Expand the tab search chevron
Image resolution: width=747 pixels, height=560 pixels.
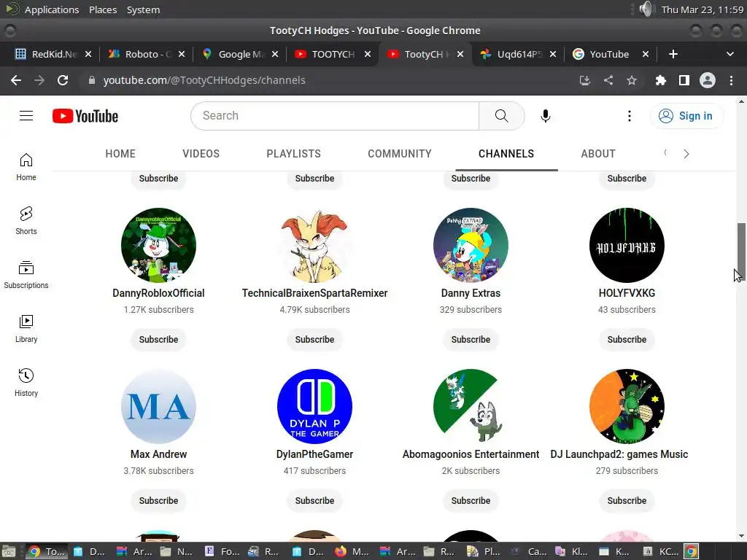(729, 54)
